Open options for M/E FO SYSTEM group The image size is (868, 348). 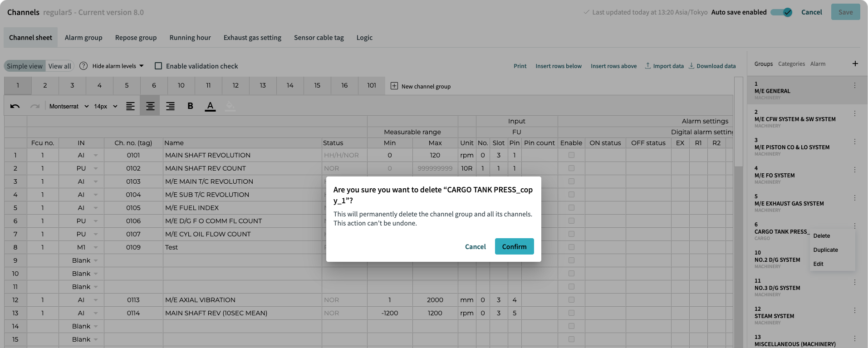pos(855,170)
